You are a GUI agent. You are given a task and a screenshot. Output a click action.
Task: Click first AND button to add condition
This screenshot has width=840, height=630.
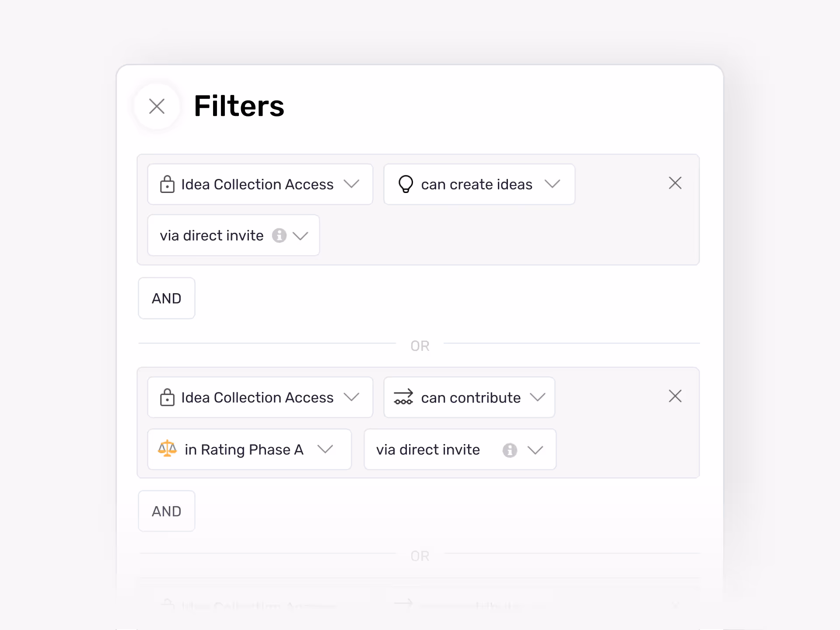pos(166,298)
